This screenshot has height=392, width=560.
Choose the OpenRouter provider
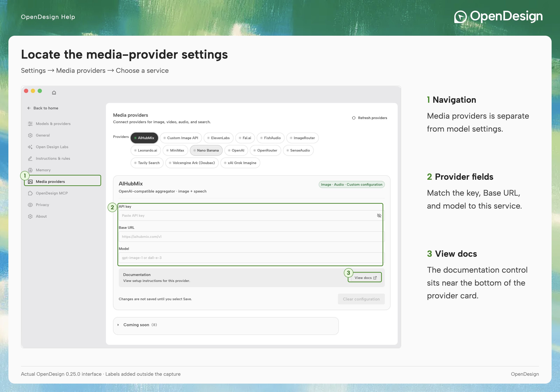[x=265, y=150]
